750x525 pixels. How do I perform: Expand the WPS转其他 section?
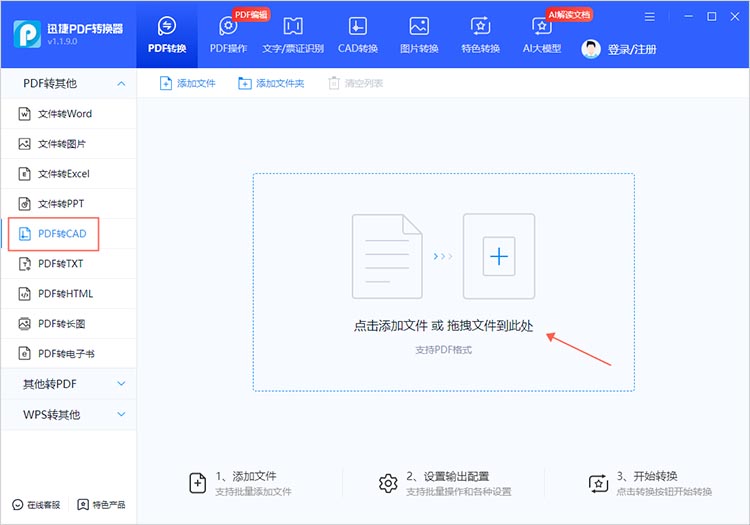(68, 415)
